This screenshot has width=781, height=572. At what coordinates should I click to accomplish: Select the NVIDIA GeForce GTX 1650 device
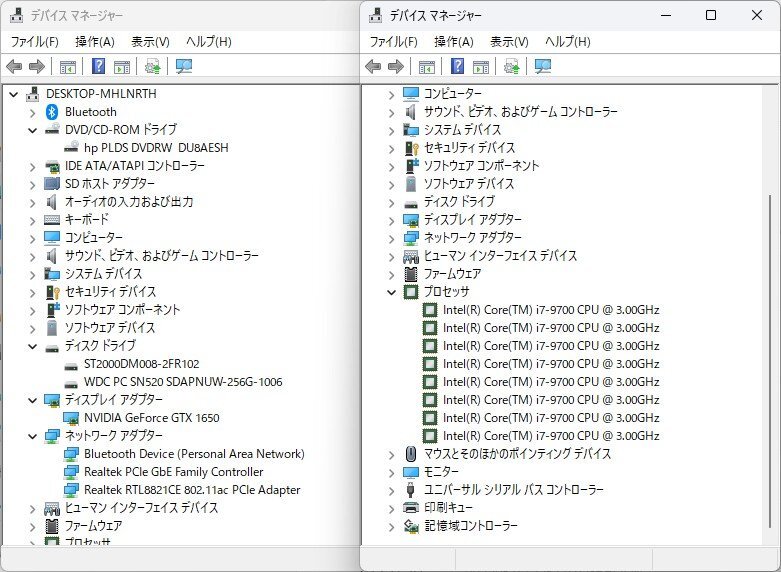[151, 418]
